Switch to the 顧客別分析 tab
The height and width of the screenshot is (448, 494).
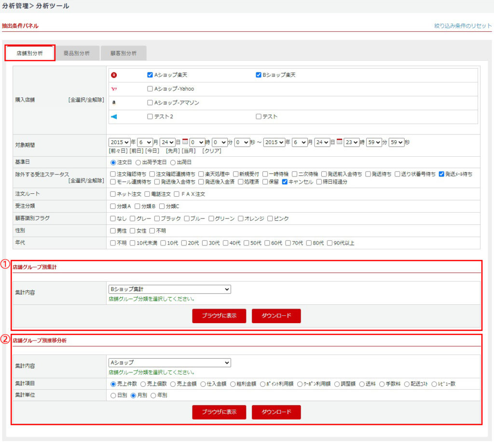coord(123,54)
